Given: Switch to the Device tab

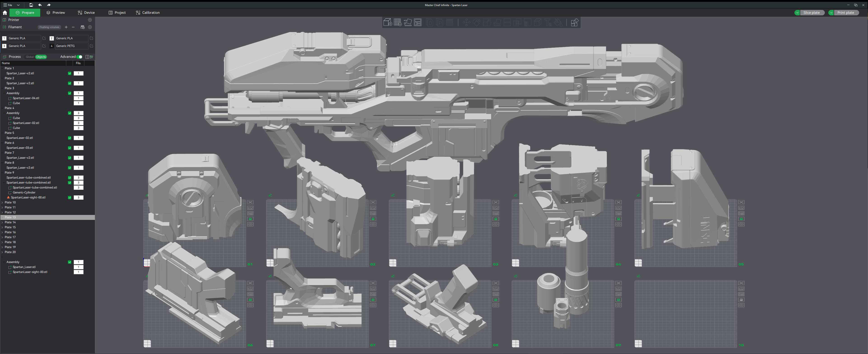Looking at the screenshot, I should 86,13.
